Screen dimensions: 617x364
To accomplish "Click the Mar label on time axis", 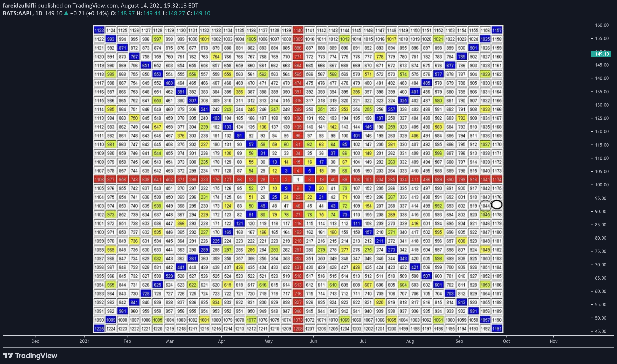I will coord(170,341).
